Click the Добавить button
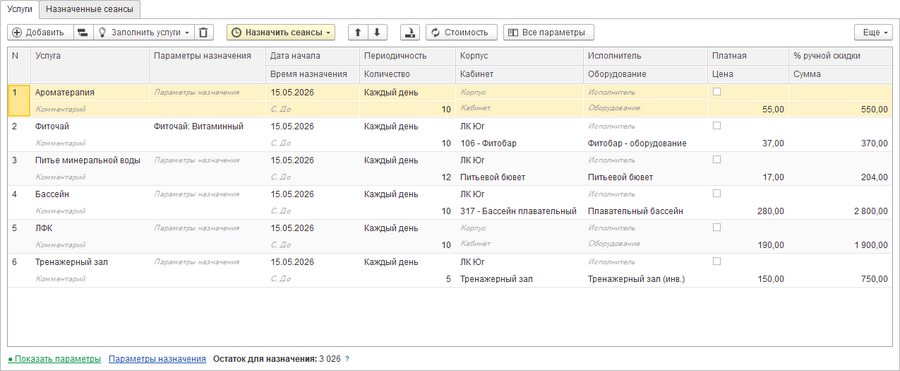900x371 pixels. 40,33
